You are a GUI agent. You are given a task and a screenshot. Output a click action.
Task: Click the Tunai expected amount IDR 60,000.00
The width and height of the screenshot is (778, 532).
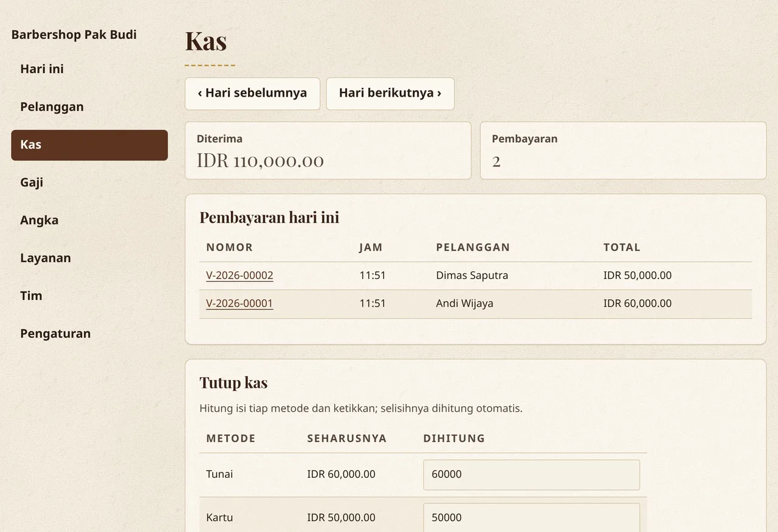tap(341, 474)
